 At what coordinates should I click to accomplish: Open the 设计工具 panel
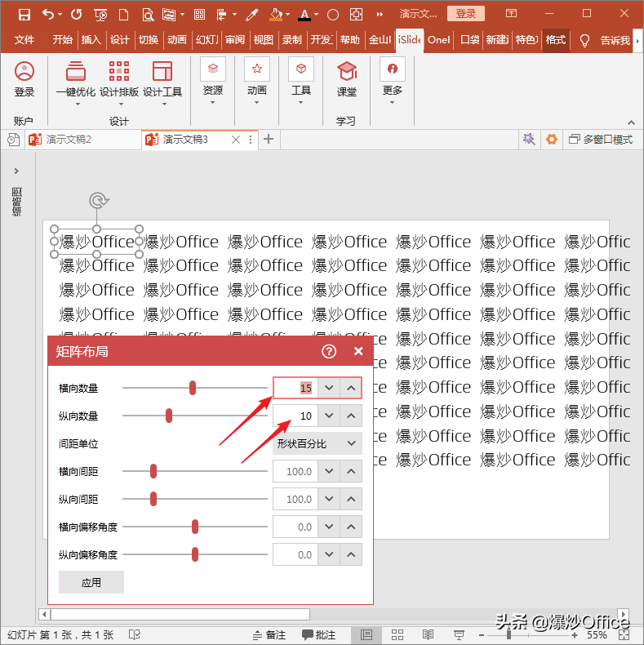coord(162,83)
